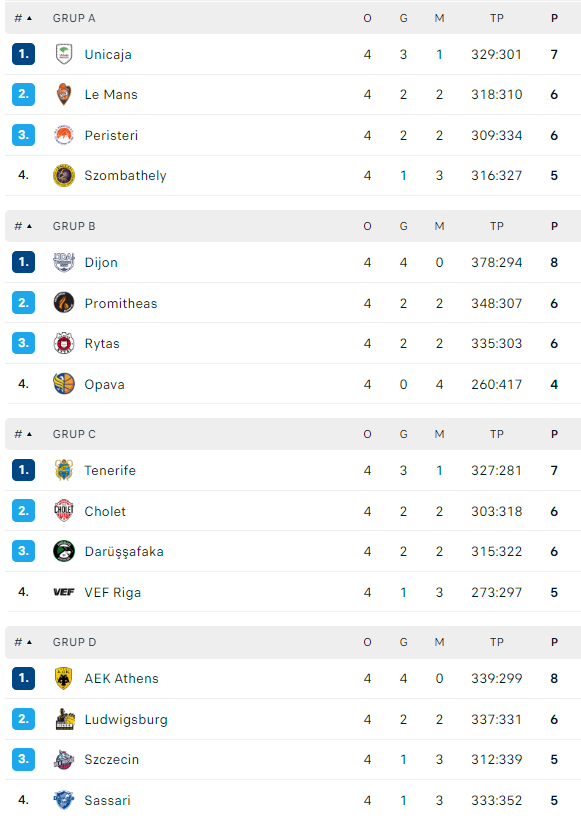This screenshot has height=820, width=581.
Task: Click the Tenerife team crest
Action: [64, 470]
